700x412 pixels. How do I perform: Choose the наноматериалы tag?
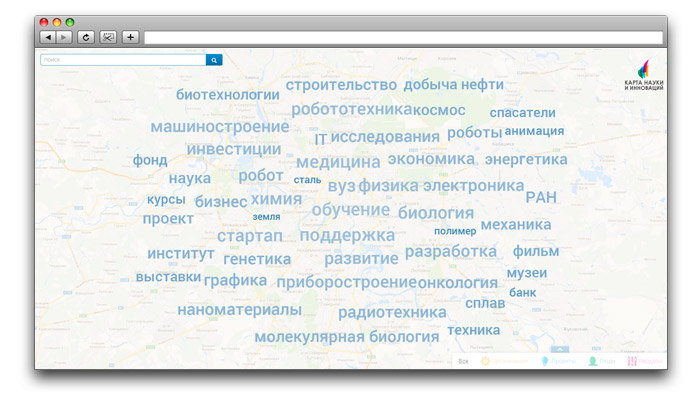[x=239, y=310]
